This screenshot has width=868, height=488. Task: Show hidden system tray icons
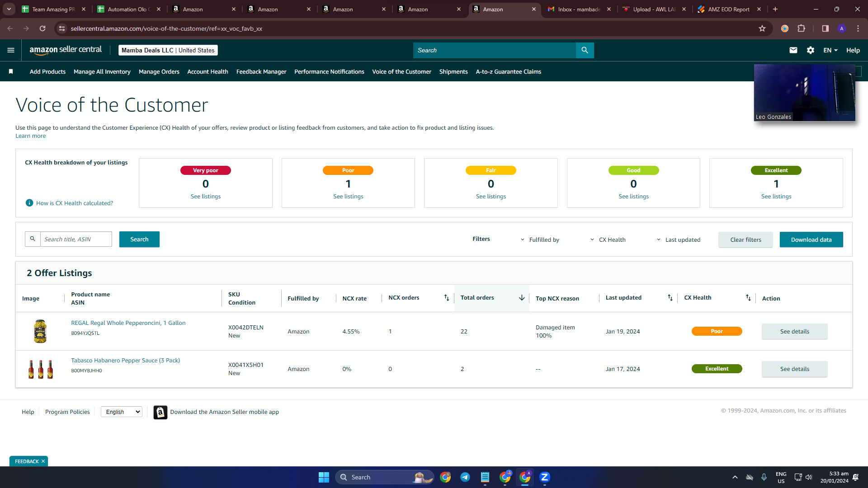tap(735, 477)
